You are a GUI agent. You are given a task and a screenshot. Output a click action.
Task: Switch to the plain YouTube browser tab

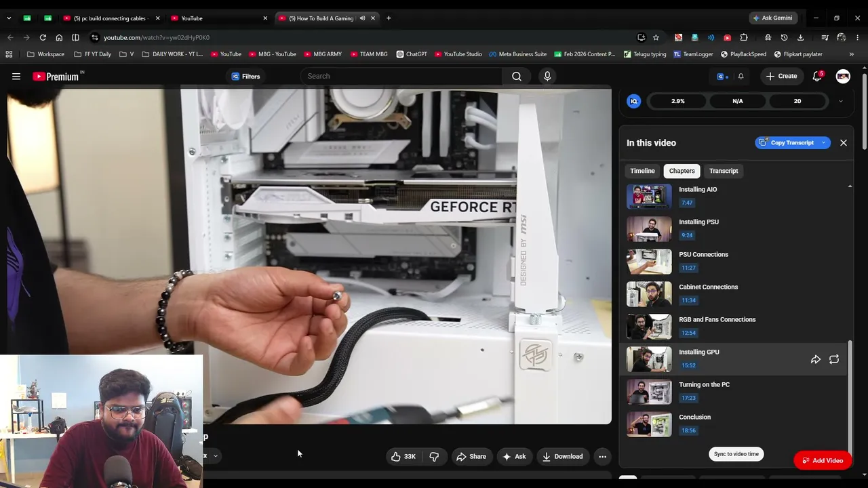(x=218, y=18)
